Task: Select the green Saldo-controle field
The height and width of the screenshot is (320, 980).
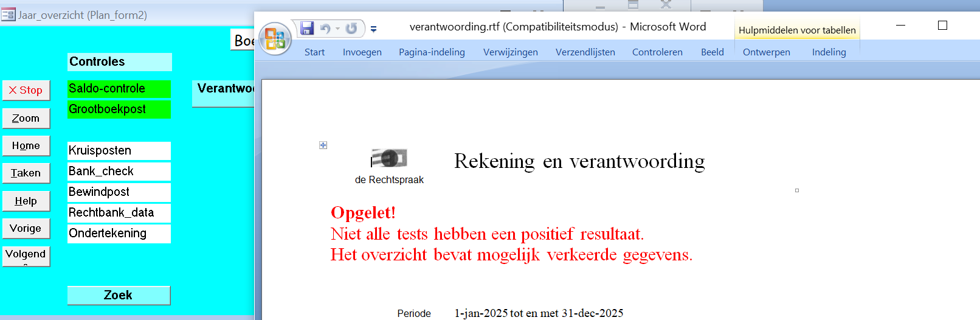Action: click(x=119, y=89)
